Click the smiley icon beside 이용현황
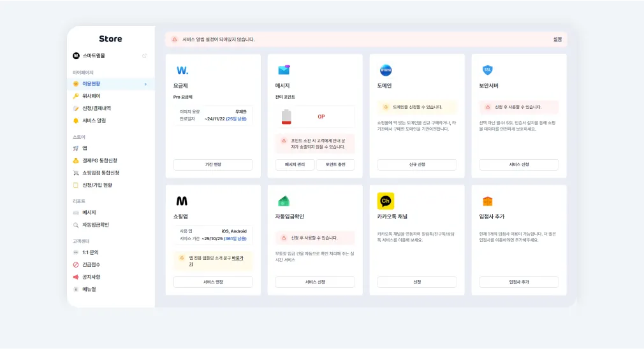The image size is (644, 349). click(x=76, y=83)
